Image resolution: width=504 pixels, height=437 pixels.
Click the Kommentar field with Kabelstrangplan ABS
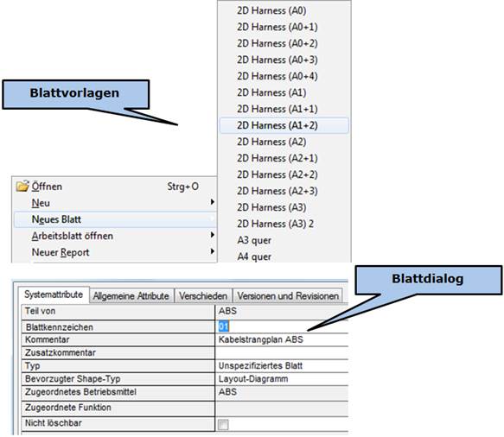click(282, 339)
